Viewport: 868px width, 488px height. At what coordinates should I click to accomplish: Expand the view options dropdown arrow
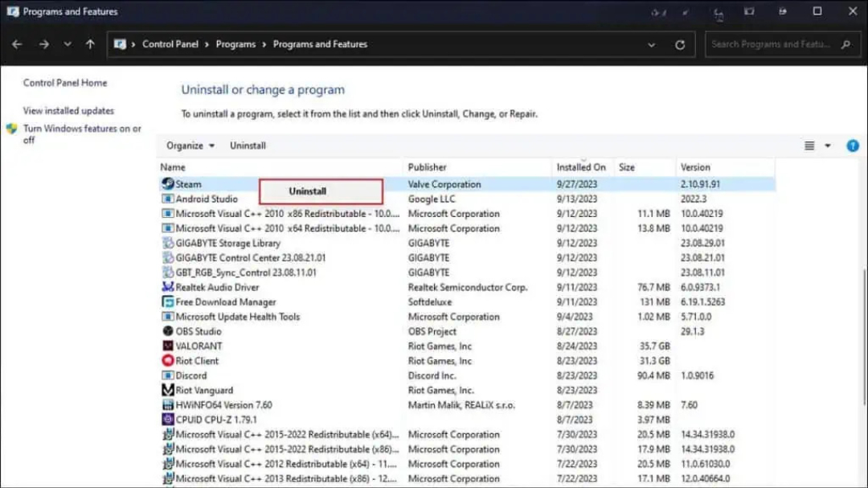pyautogui.click(x=828, y=146)
